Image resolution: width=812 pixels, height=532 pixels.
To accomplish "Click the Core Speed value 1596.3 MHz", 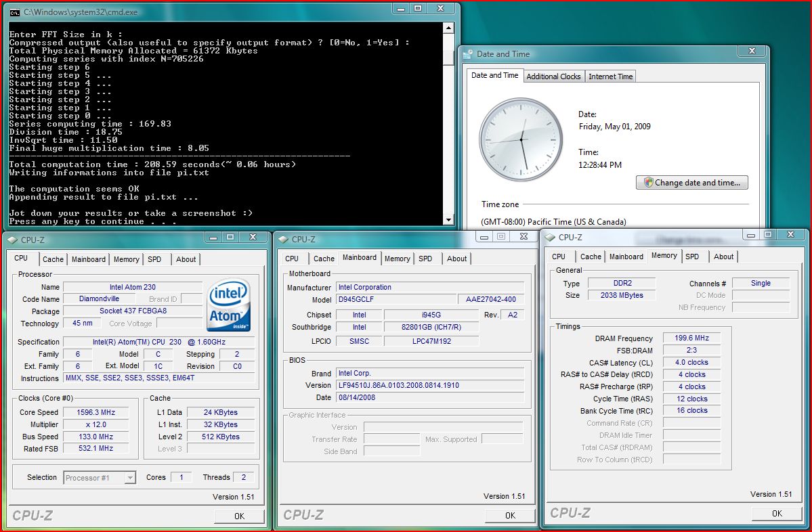I will pyautogui.click(x=95, y=412).
